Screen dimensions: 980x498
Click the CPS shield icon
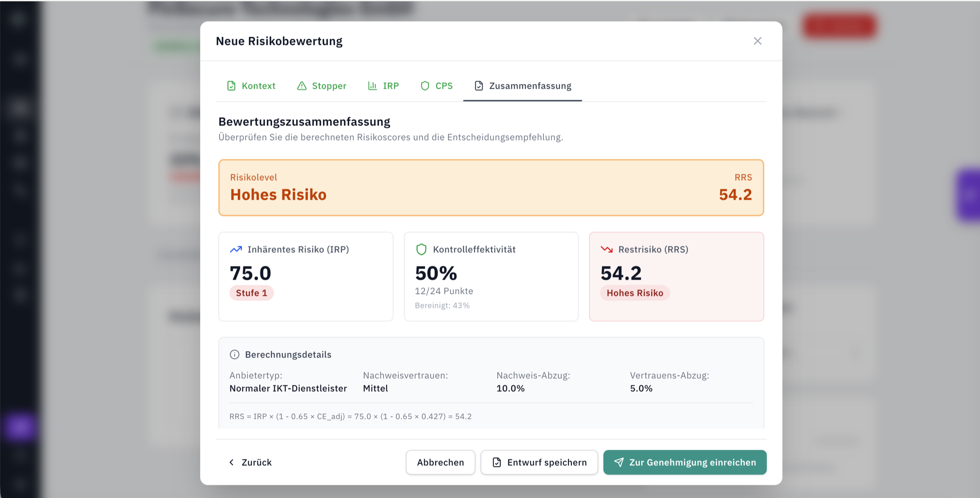pos(425,86)
